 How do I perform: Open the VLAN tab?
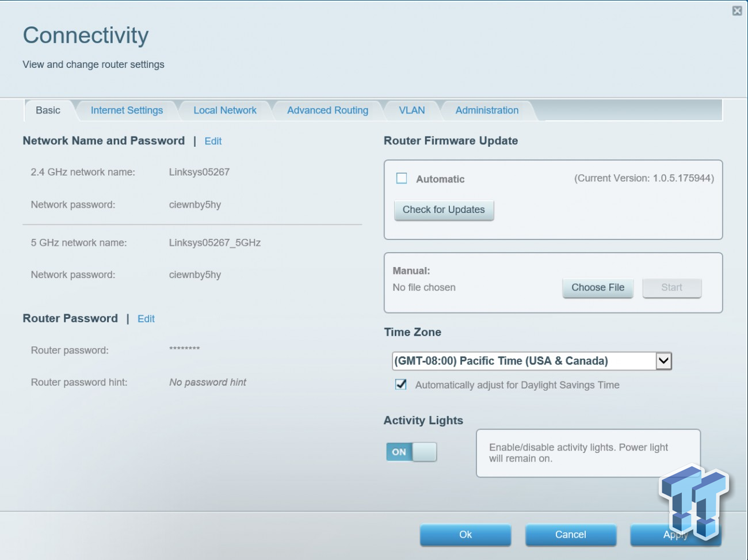click(x=411, y=110)
